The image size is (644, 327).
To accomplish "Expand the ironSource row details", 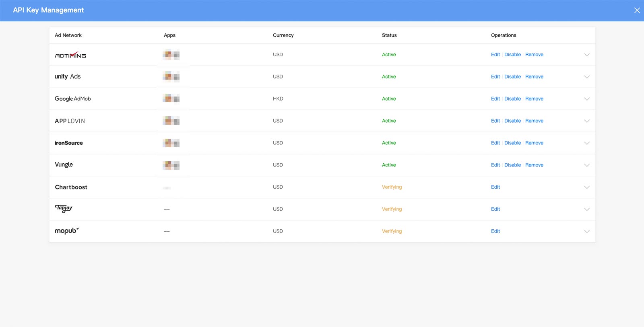I will pos(587,143).
